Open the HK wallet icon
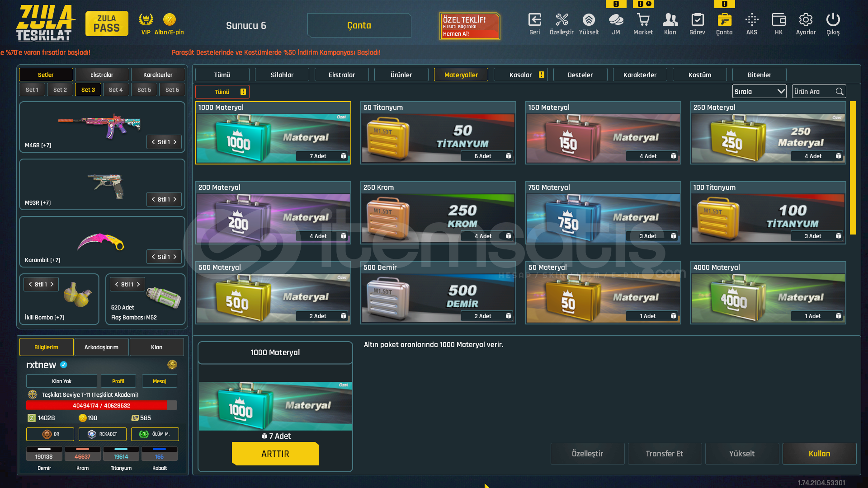This screenshot has height=488, width=868. point(778,20)
